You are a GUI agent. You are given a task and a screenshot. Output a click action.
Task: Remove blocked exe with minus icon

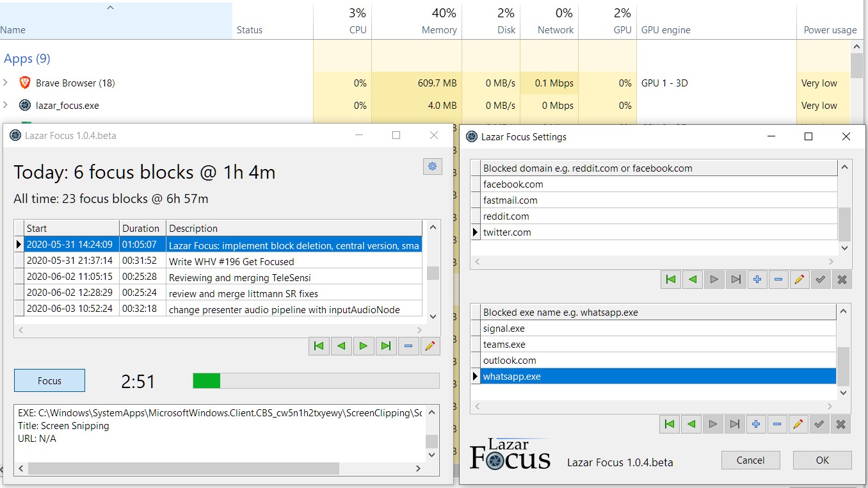[x=777, y=424]
